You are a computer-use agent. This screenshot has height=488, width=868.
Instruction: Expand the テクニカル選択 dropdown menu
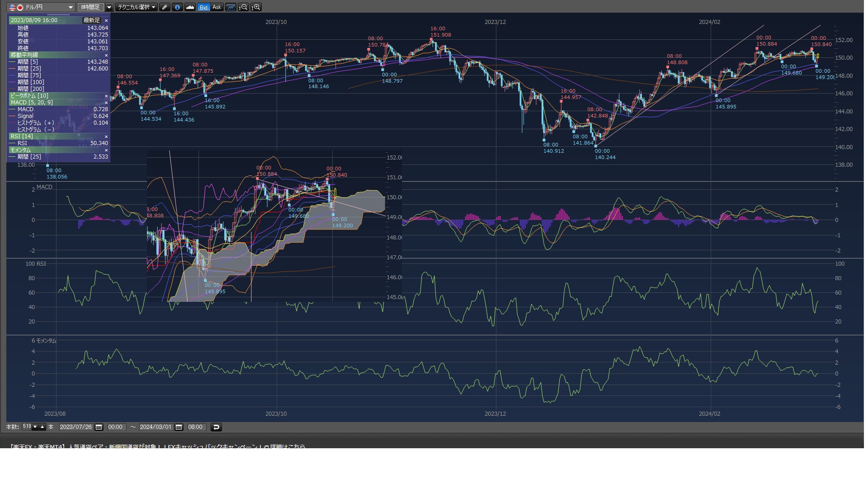(x=136, y=7)
